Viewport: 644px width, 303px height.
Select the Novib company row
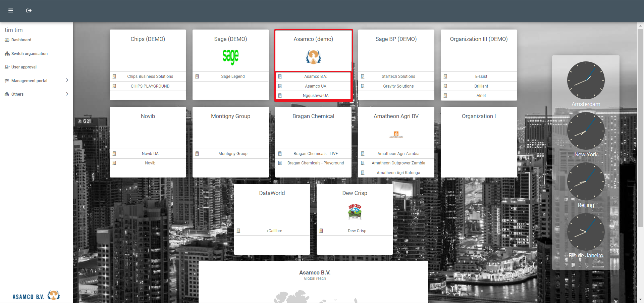tap(148, 163)
